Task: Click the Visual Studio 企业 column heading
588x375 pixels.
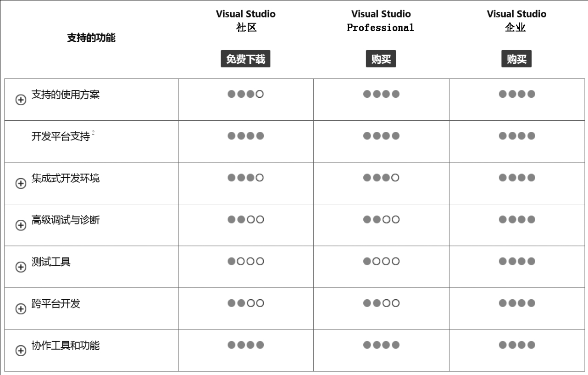Action: tap(516, 21)
